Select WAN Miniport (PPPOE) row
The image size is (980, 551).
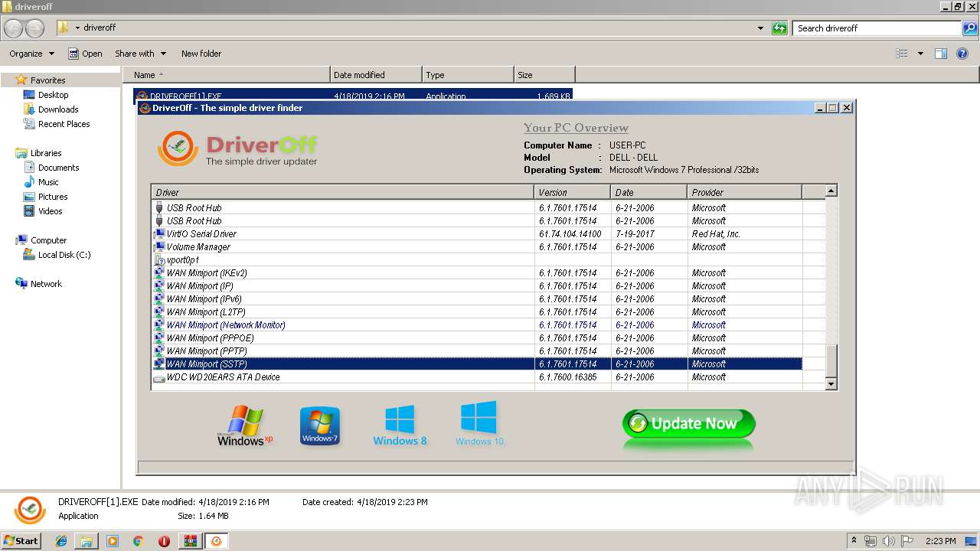tap(477, 338)
